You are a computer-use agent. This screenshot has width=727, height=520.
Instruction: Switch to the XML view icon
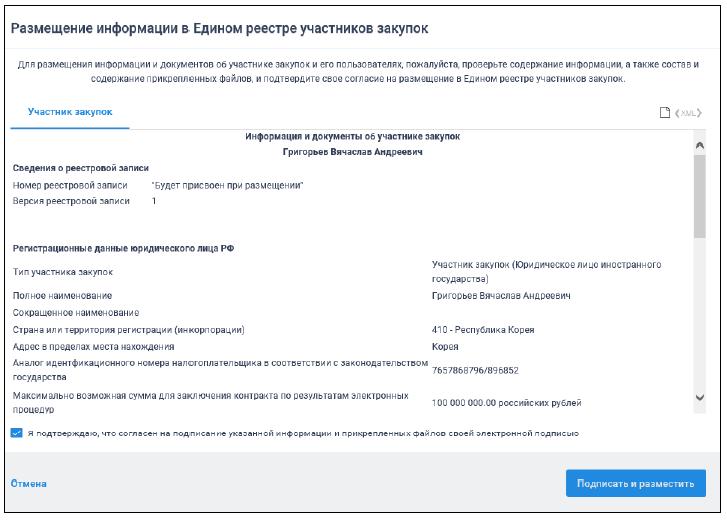687,112
